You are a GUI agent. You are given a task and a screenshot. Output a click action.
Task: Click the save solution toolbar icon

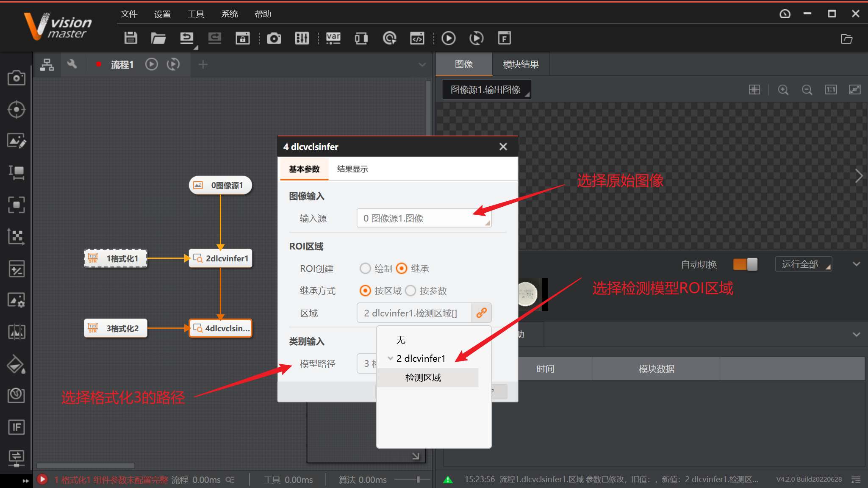tap(130, 38)
